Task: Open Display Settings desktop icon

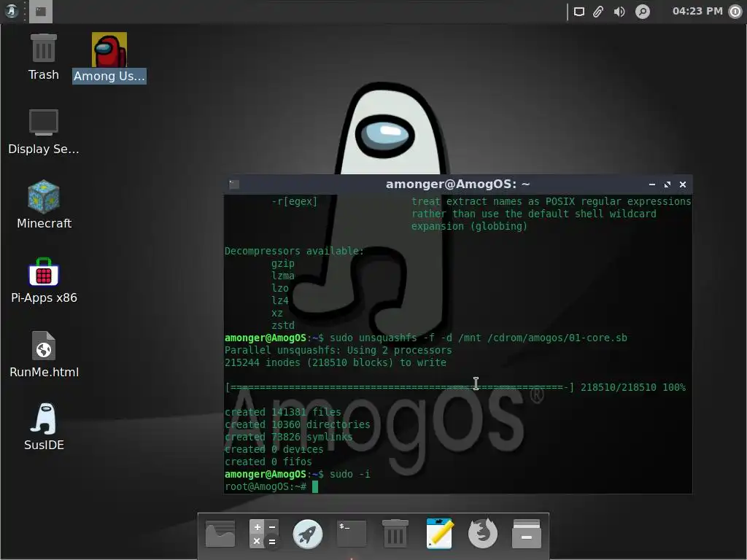Action: point(43,132)
